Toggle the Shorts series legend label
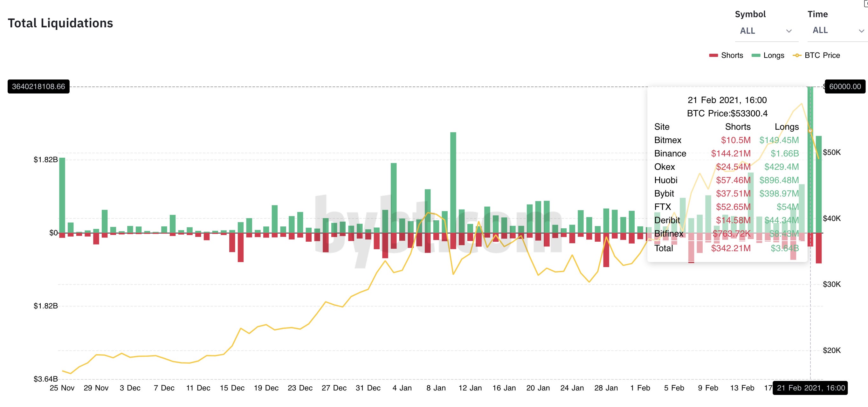Viewport: 868px width, 407px height. (732, 55)
